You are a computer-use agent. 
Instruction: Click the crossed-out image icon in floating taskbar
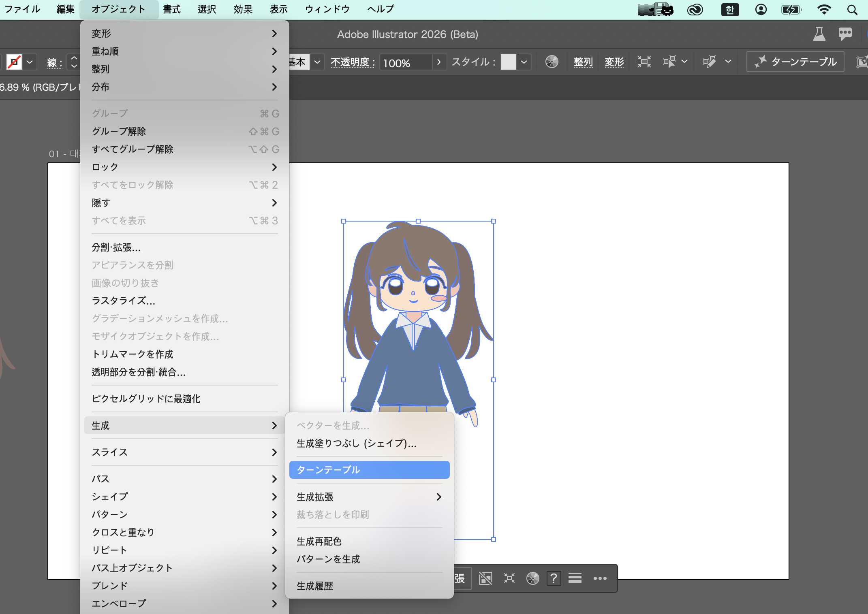coord(485,578)
